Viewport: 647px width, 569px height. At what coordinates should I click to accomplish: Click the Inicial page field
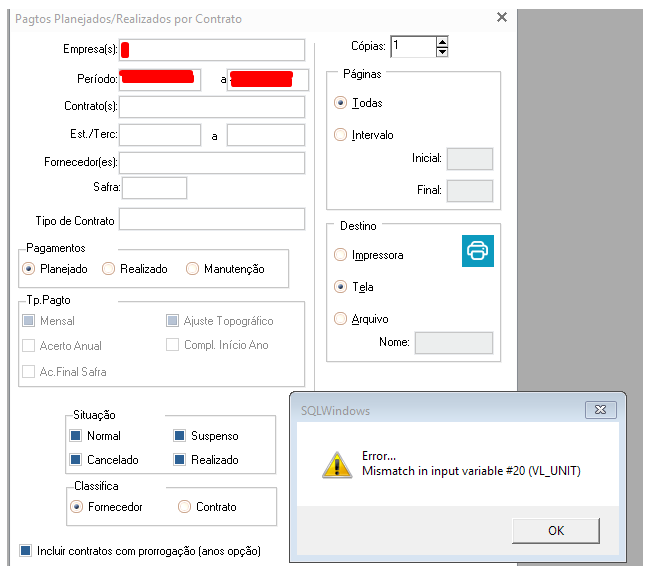click(470, 159)
